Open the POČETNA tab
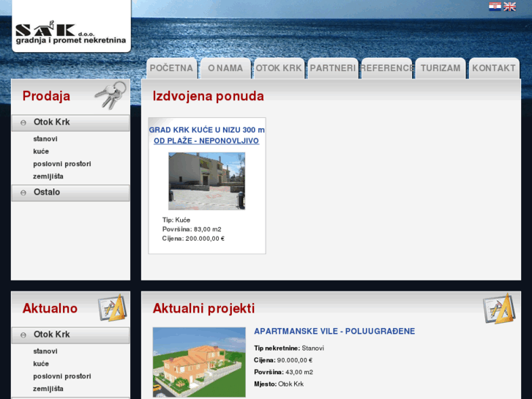 171,68
